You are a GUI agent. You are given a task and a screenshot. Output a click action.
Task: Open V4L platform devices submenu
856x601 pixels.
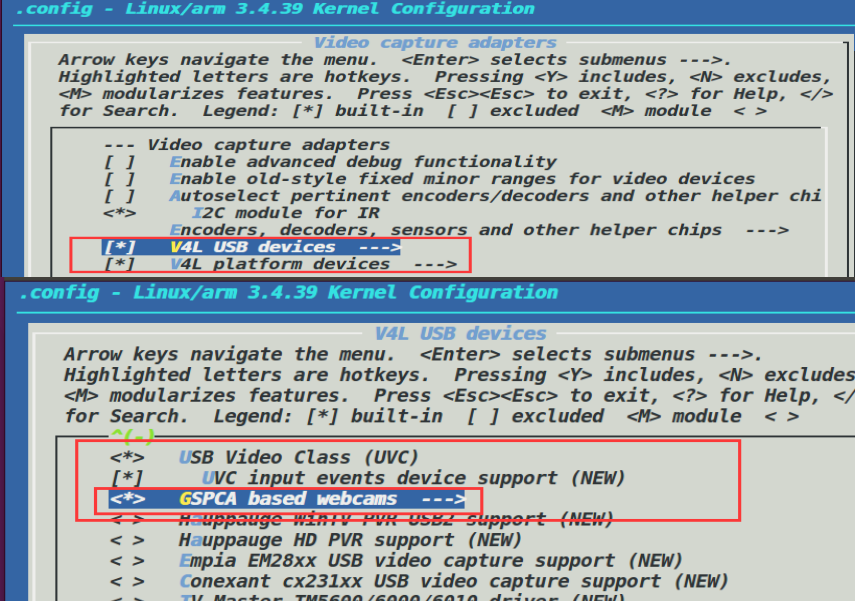click(280, 264)
